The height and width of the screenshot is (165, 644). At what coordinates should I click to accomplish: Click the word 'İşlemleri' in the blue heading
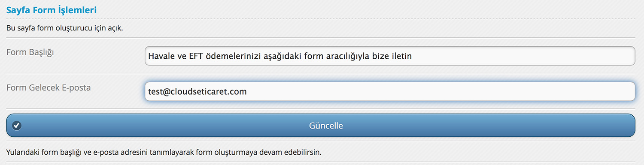tap(78, 10)
